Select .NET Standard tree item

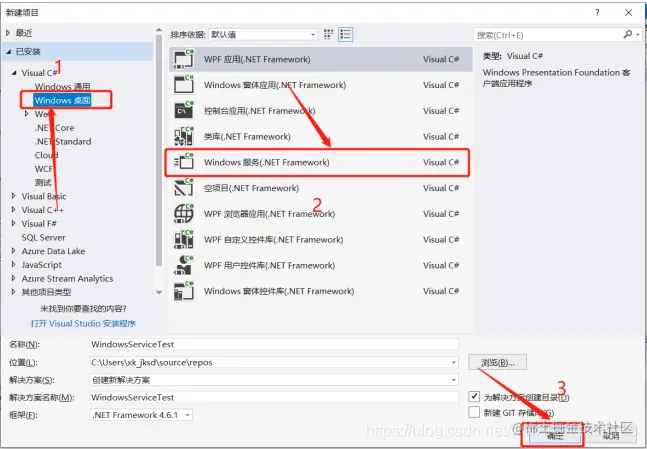point(63,142)
